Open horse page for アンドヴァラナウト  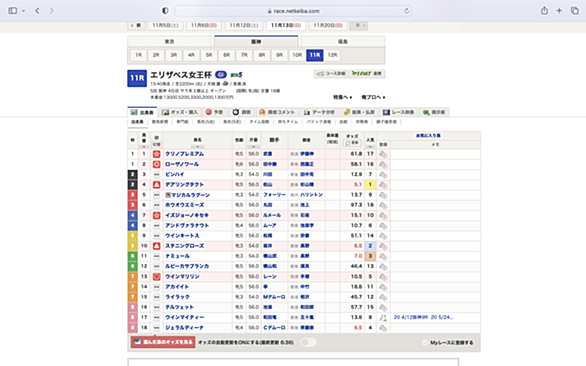tap(187, 225)
